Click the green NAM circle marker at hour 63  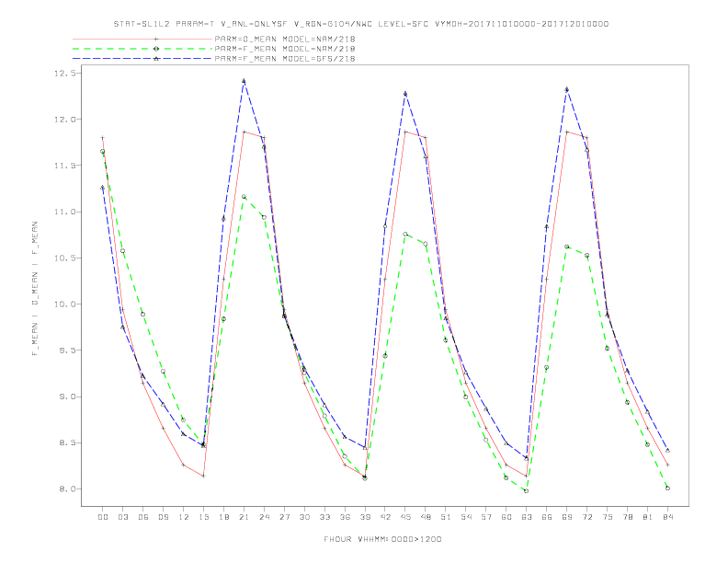(527, 490)
